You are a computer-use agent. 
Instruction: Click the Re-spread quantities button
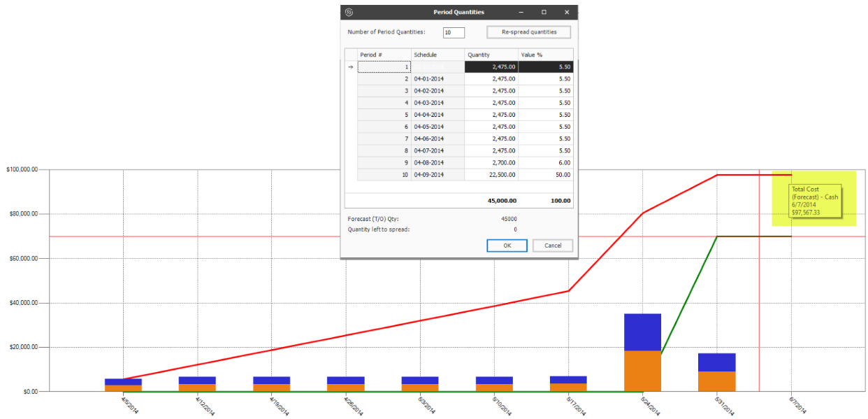(528, 32)
